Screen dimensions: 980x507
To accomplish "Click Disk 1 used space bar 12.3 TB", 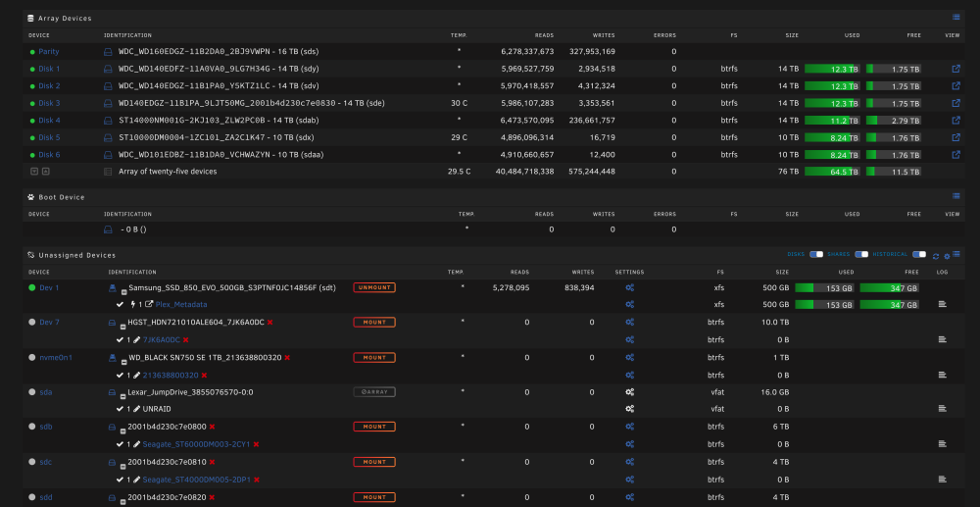I will 832,69.
